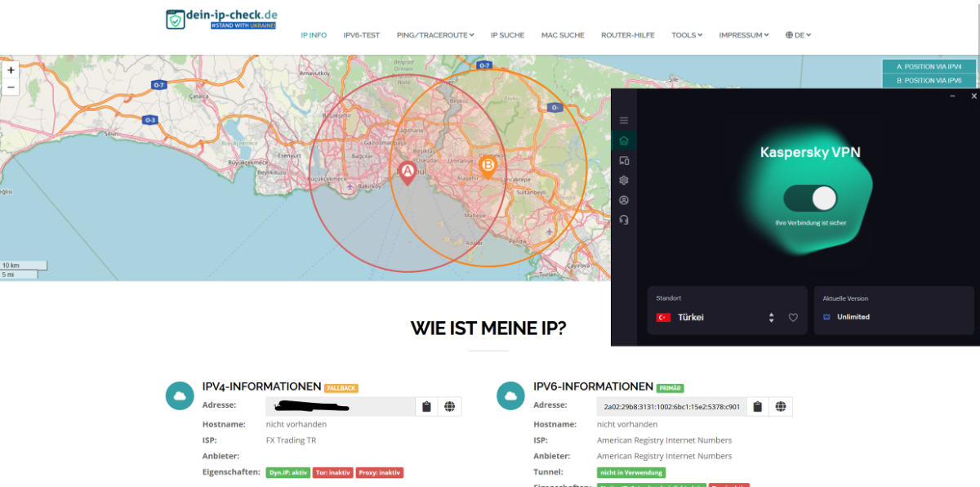
Task: Close the Kaspersky VPN window
Action: pyautogui.click(x=972, y=96)
